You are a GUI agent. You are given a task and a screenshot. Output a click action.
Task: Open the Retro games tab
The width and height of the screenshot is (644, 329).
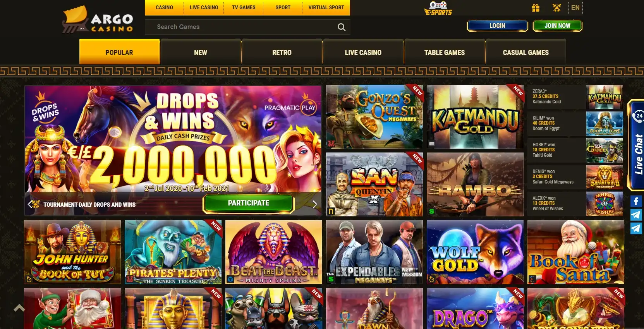pos(282,52)
